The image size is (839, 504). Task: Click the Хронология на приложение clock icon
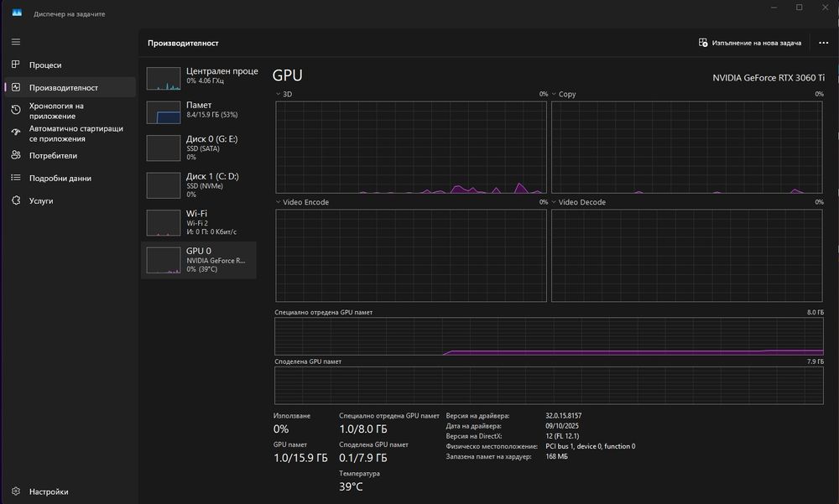pos(16,110)
